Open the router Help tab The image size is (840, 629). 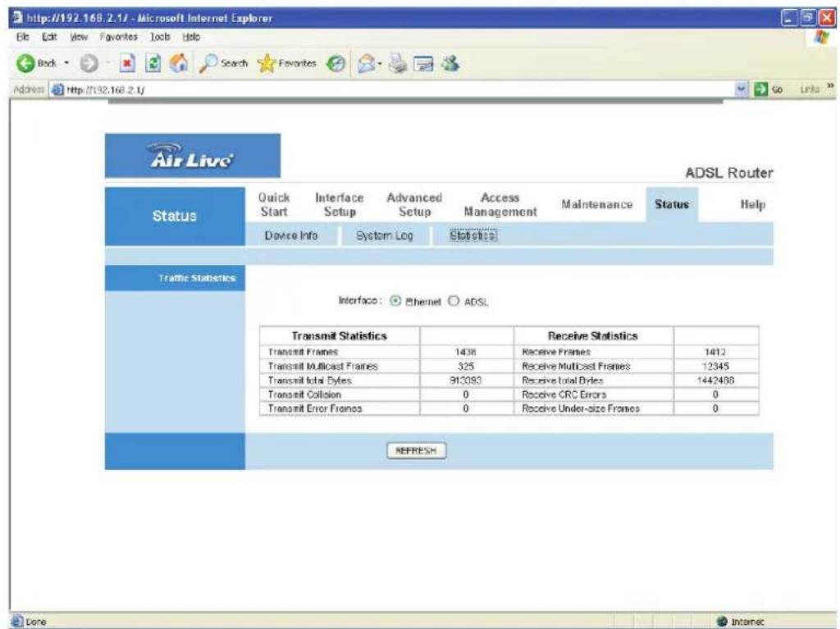click(753, 204)
